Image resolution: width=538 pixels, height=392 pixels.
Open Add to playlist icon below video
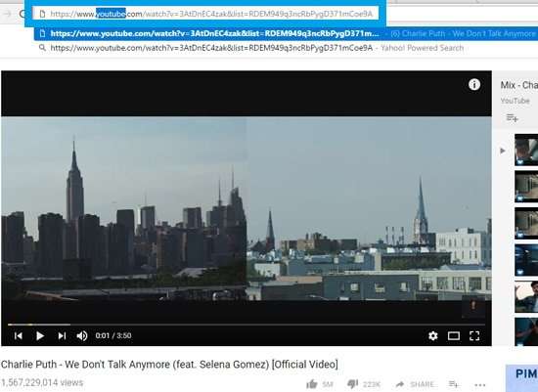pyautogui.click(x=454, y=384)
